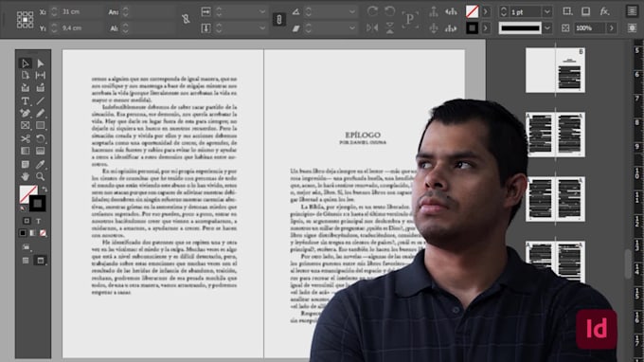Open the stroke type line dropdown
644x362 pixels.
tap(546, 27)
